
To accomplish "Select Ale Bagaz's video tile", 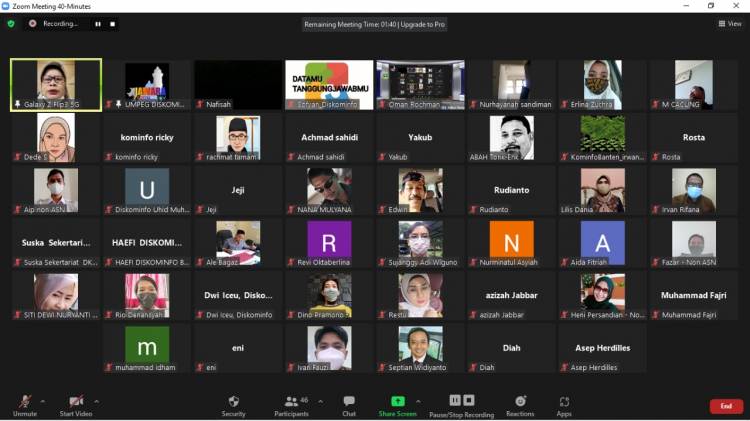I will tap(238, 243).
